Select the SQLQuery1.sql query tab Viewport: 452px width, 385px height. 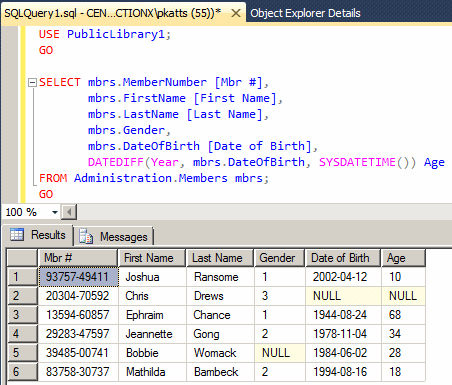[x=112, y=13]
